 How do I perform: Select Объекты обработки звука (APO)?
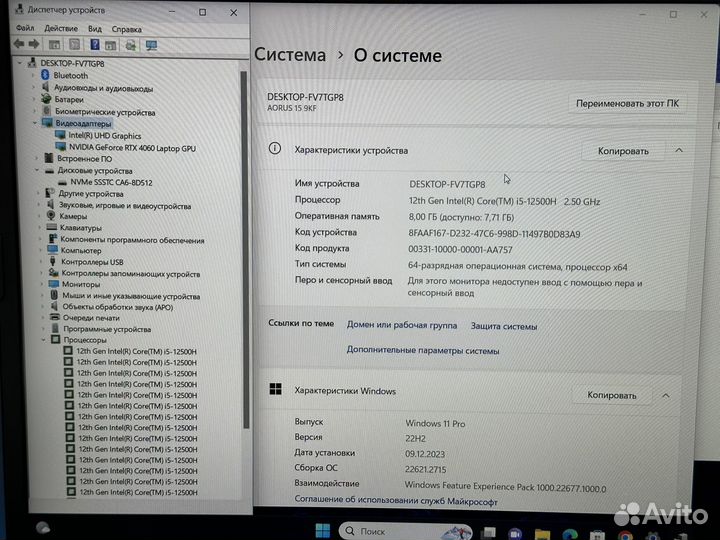(x=118, y=307)
